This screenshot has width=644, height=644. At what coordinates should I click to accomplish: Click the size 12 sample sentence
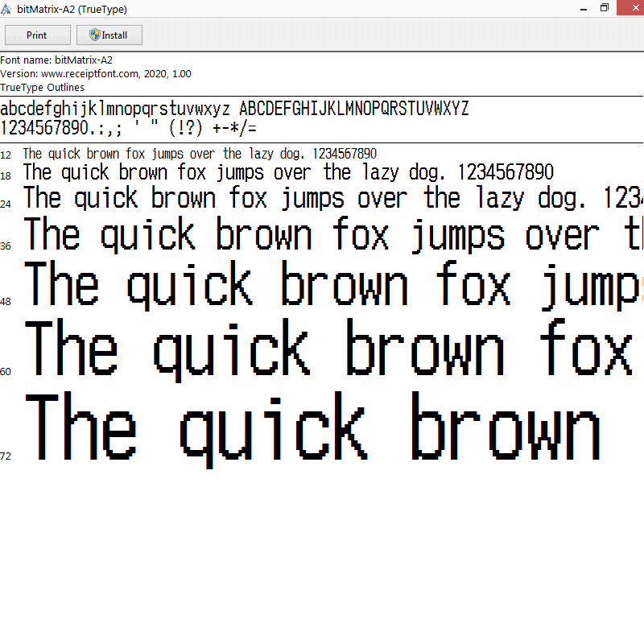pyautogui.click(x=200, y=154)
